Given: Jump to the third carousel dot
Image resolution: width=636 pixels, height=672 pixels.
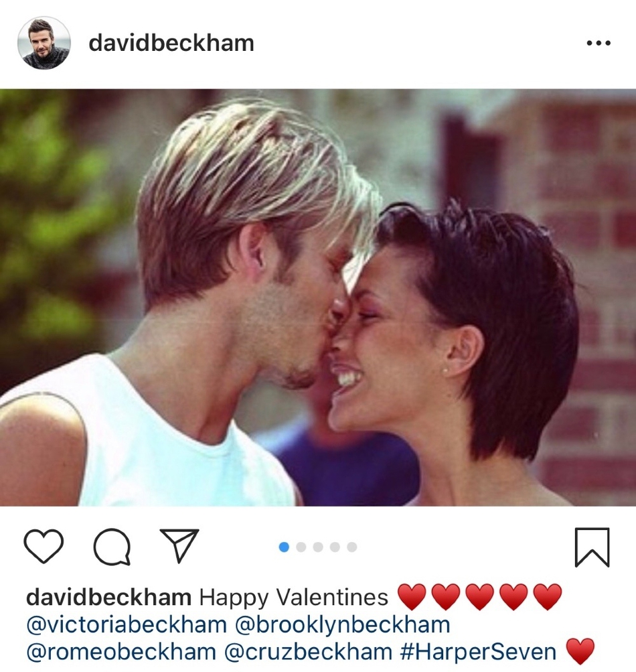Looking at the screenshot, I should [318, 547].
